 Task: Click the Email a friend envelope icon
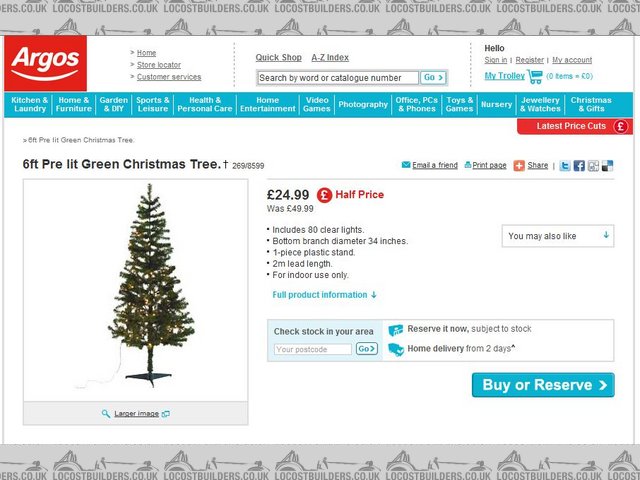pos(406,165)
